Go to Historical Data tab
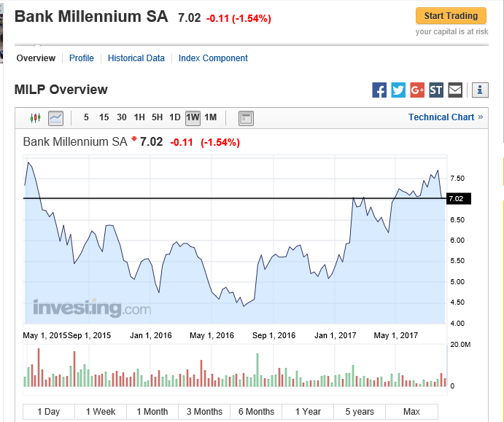Image resolution: width=504 pixels, height=422 pixels. coord(136,58)
